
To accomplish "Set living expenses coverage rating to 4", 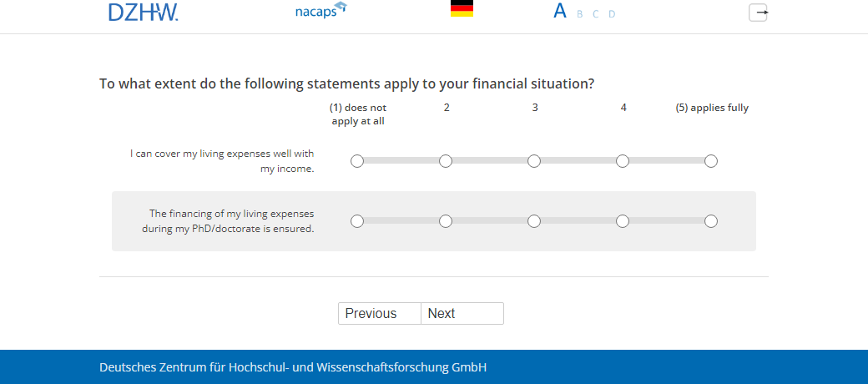I will [x=623, y=161].
